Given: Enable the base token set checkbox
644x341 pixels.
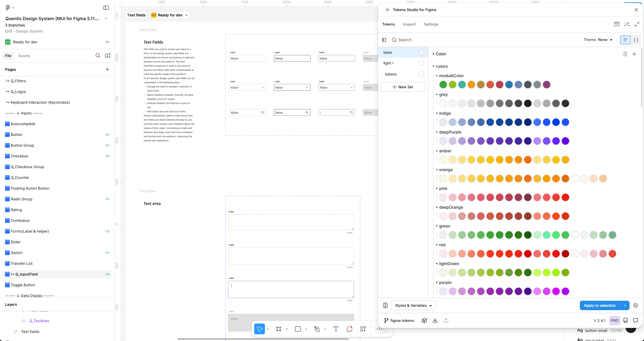Looking at the screenshot, I should (x=421, y=52).
